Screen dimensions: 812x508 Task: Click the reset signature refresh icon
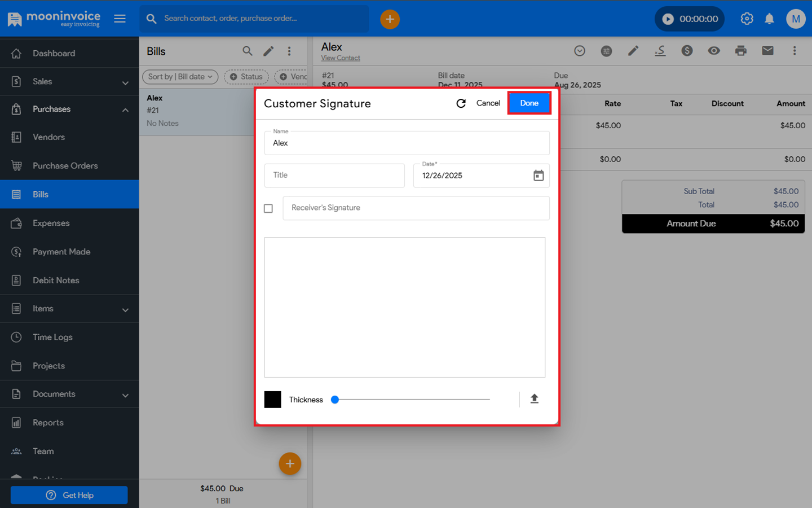[461, 103]
